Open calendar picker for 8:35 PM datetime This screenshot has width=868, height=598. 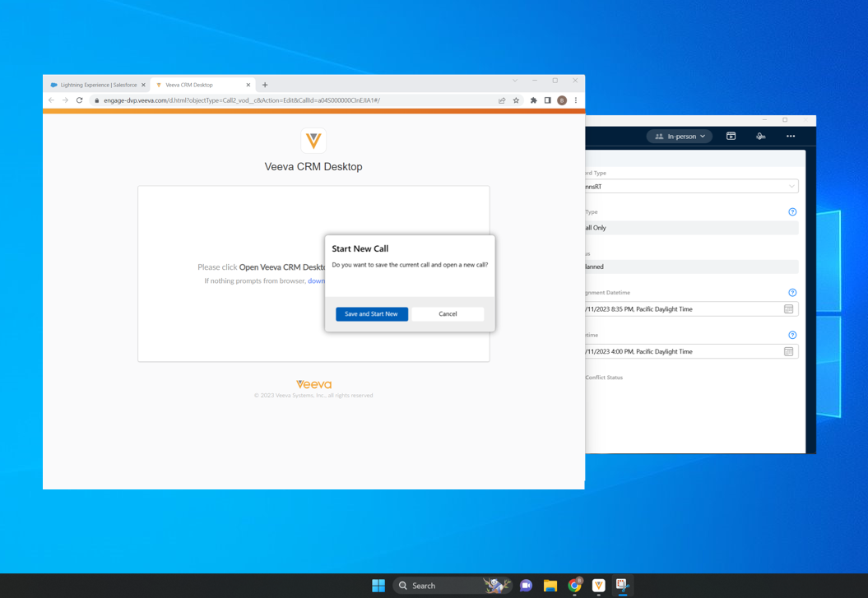pyautogui.click(x=788, y=309)
